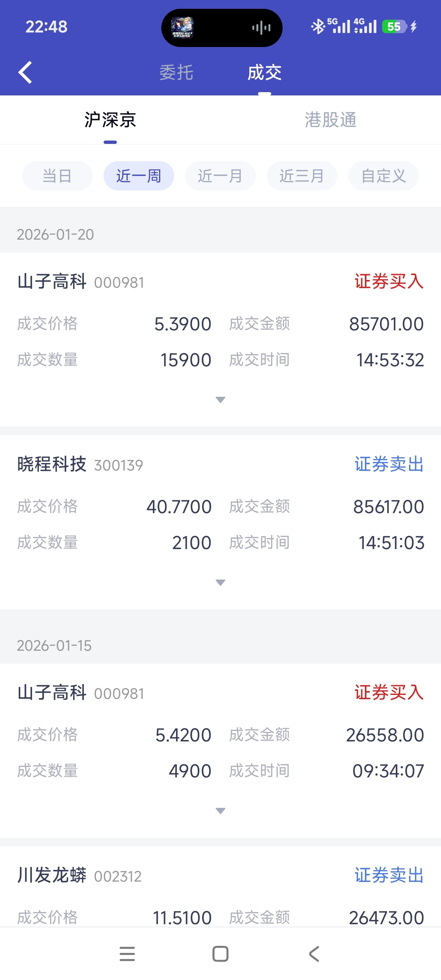
Task: Switch to the 委托 tab
Action: (x=176, y=72)
